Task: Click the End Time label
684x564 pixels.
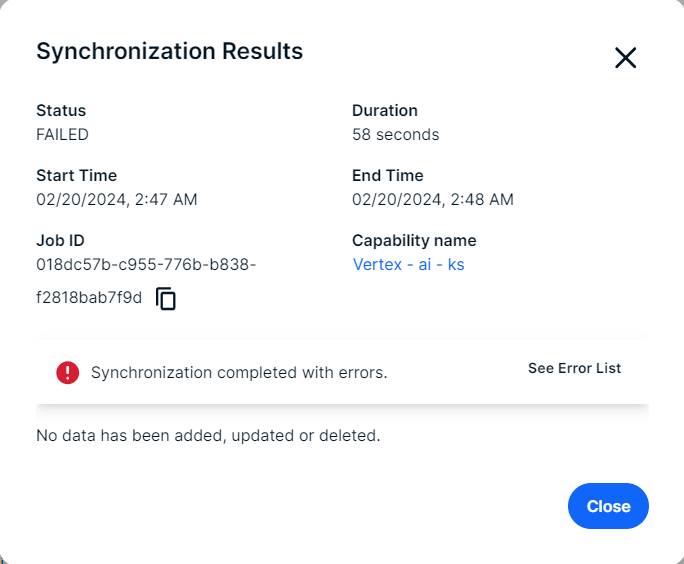Action: [x=387, y=176]
